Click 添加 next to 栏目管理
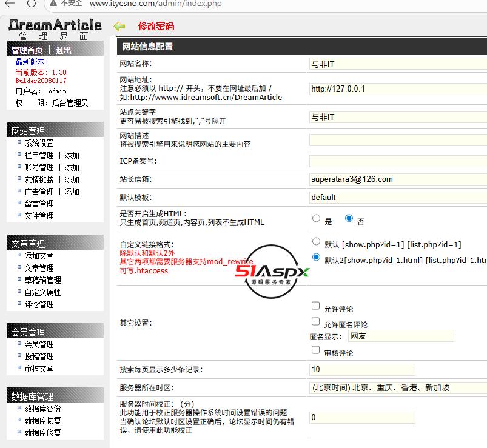The image size is (487, 448). pyautogui.click(x=72, y=155)
